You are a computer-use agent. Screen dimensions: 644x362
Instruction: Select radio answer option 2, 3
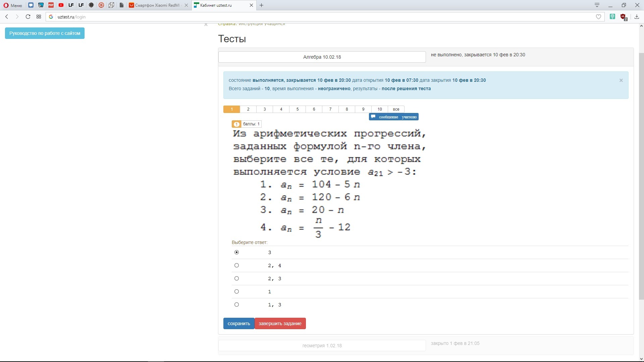point(236,279)
